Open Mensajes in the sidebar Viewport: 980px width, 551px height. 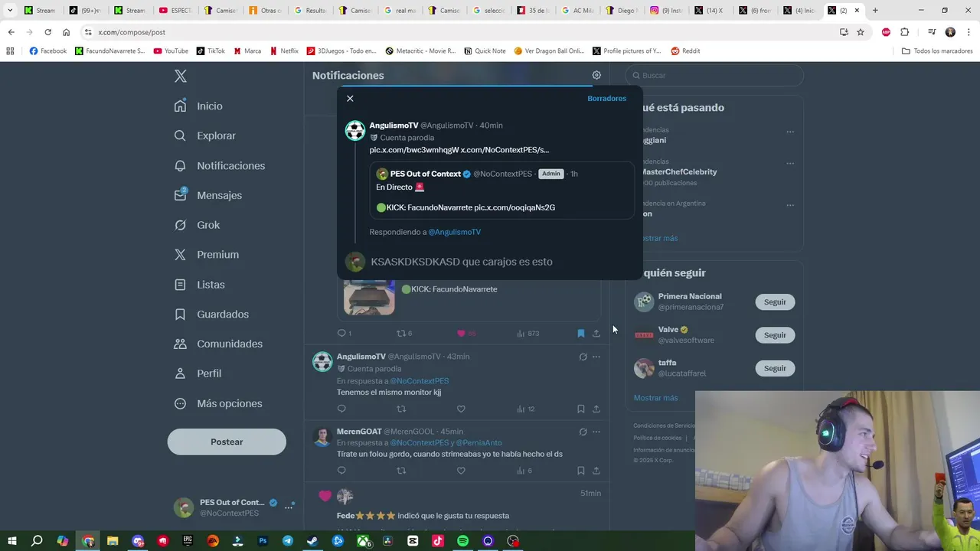(x=208, y=196)
